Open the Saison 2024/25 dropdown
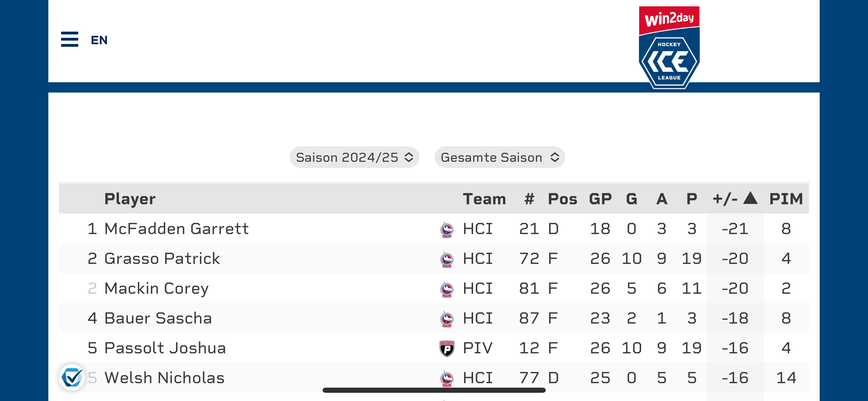This screenshot has width=868, height=401. pos(354,157)
